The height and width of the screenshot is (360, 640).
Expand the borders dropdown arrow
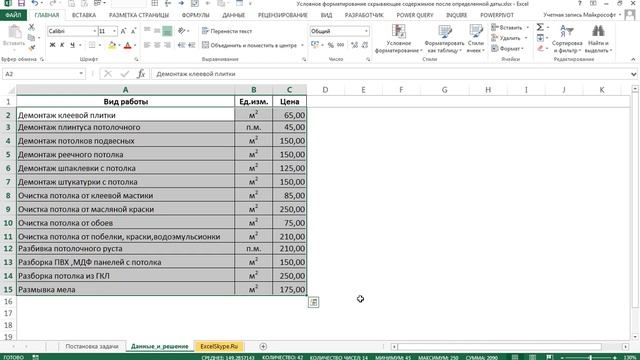tap(100, 45)
